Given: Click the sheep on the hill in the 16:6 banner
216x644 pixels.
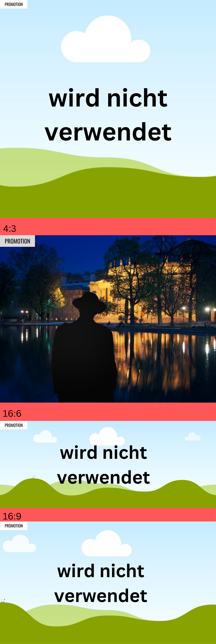Looking at the screenshot, I should tap(33, 477).
